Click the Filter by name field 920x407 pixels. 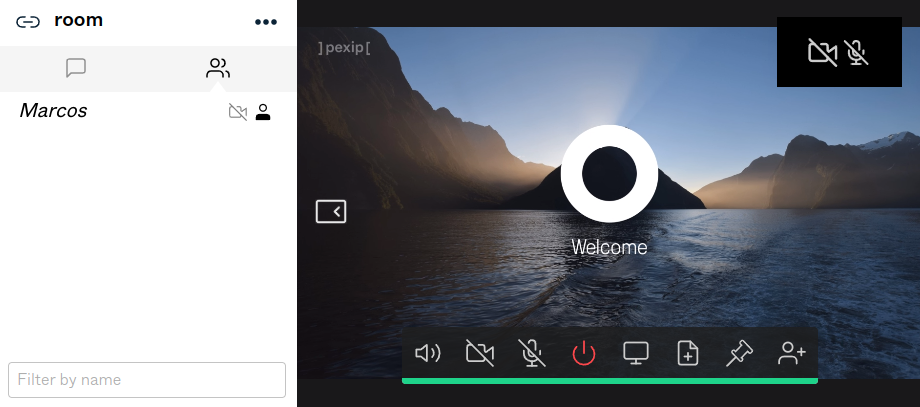coord(147,380)
